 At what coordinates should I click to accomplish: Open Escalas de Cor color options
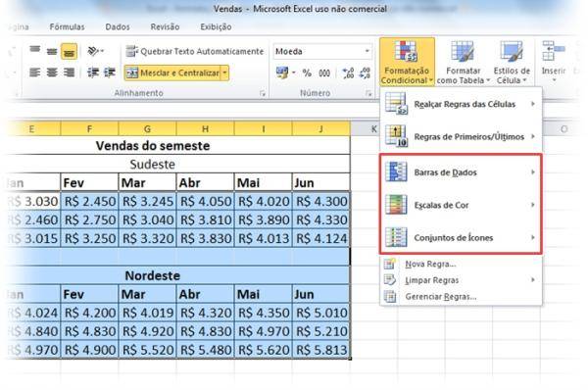pos(461,205)
